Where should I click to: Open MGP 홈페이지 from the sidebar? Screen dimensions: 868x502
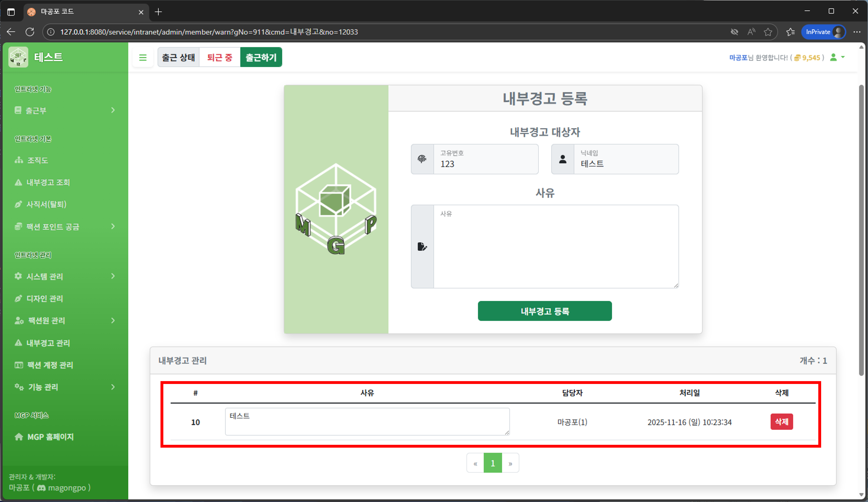[x=50, y=437]
